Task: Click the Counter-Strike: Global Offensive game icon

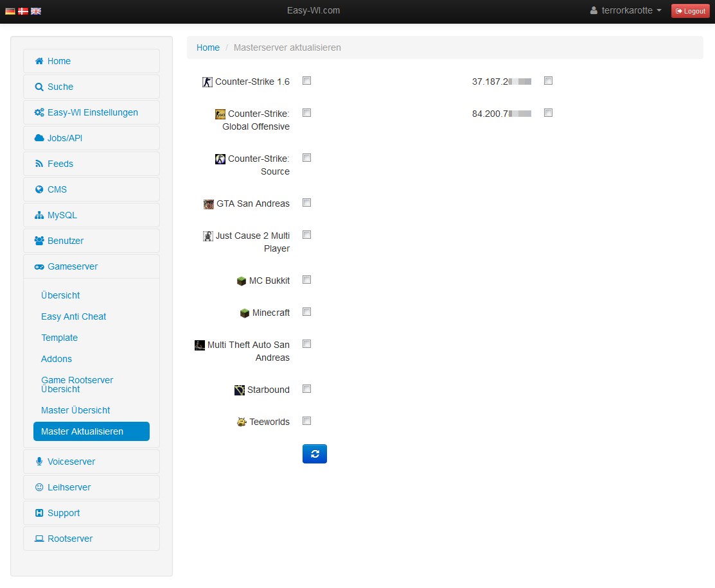Action: click(x=219, y=114)
